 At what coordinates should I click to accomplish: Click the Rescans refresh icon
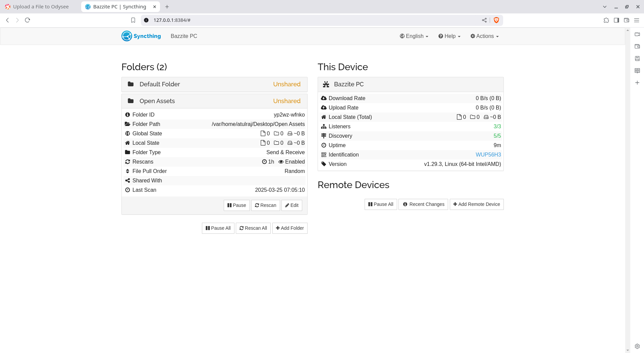[127, 162]
